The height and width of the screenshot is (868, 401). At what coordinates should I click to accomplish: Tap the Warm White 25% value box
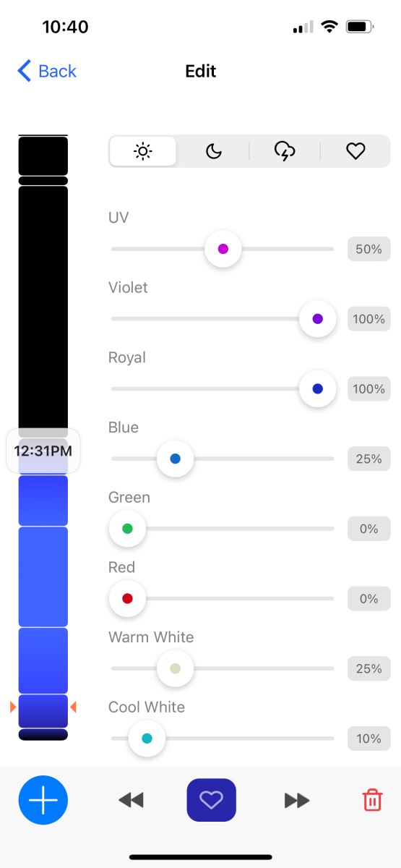click(368, 669)
